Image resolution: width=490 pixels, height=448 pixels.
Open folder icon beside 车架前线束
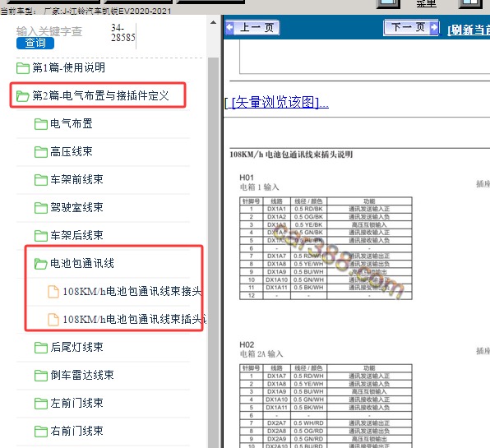click(x=41, y=180)
